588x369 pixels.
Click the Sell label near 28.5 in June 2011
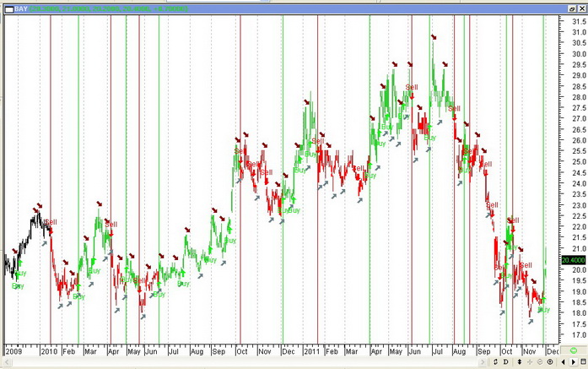pyautogui.click(x=411, y=87)
